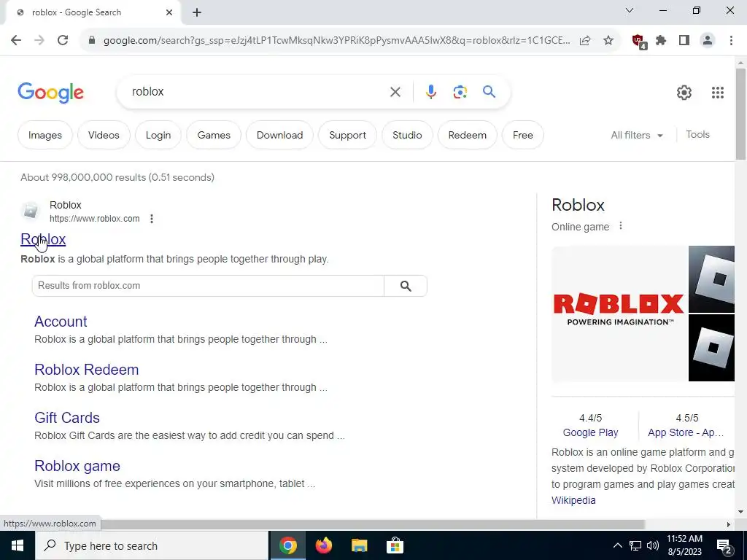This screenshot has height=560, width=747.
Task: Select the Studio filter chip
Action: 407,135
